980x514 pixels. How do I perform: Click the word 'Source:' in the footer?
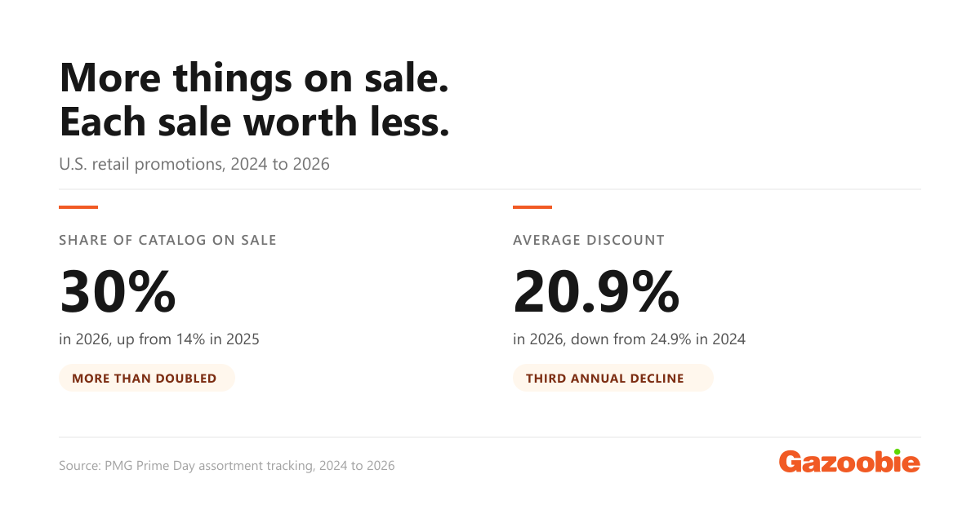click(x=79, y=466)
